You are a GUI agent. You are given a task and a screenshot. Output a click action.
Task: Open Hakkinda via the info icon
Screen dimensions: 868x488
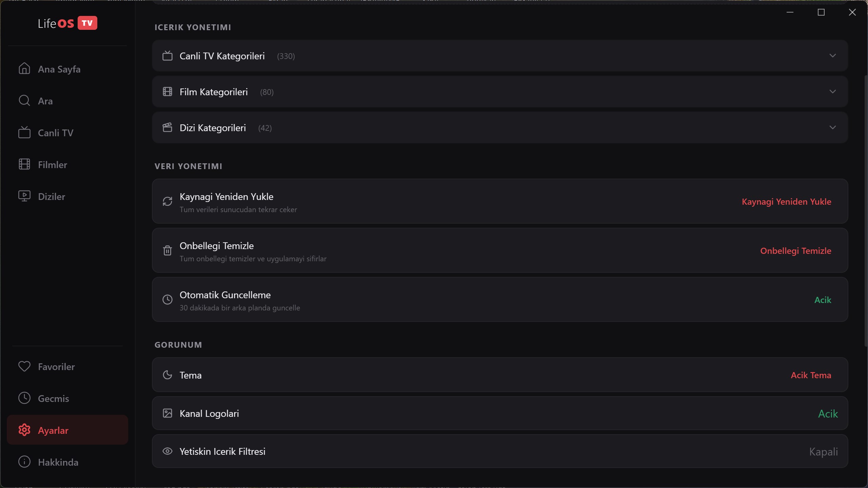click(x=24, y=462)
